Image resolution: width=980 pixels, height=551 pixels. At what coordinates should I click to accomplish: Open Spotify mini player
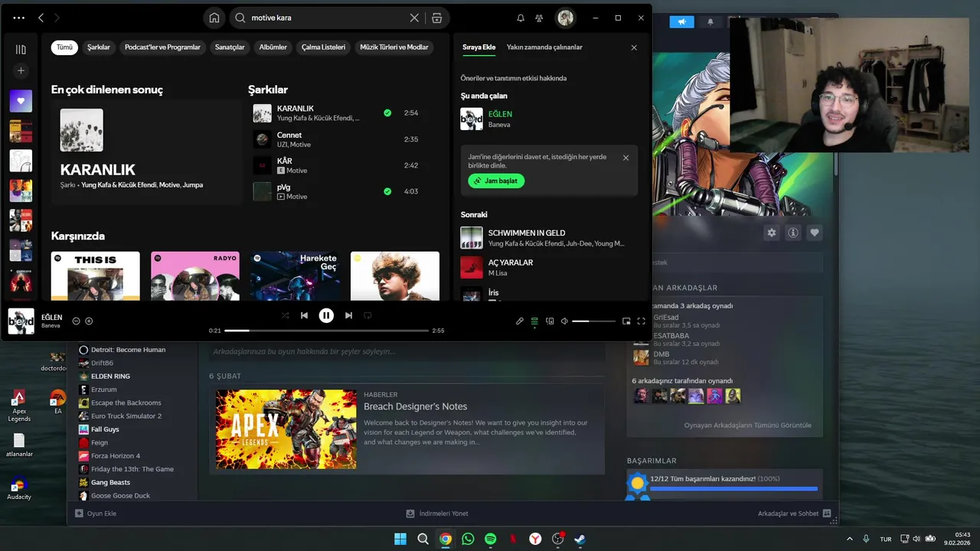tap(626, 321)
